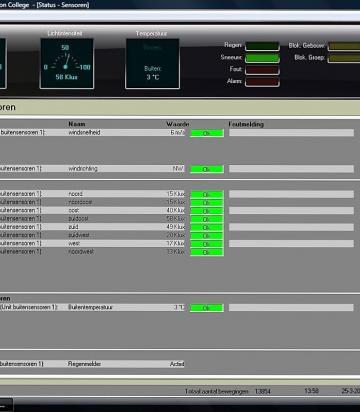Click the Foutmelding field for windsnelheid
This screenshot has width=360, height=412.
(x=291, y=133)
